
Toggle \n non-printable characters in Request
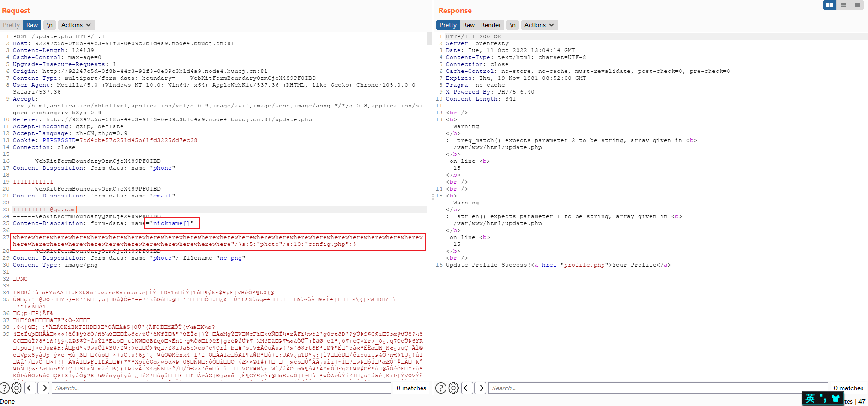click(x=49, y=25)
